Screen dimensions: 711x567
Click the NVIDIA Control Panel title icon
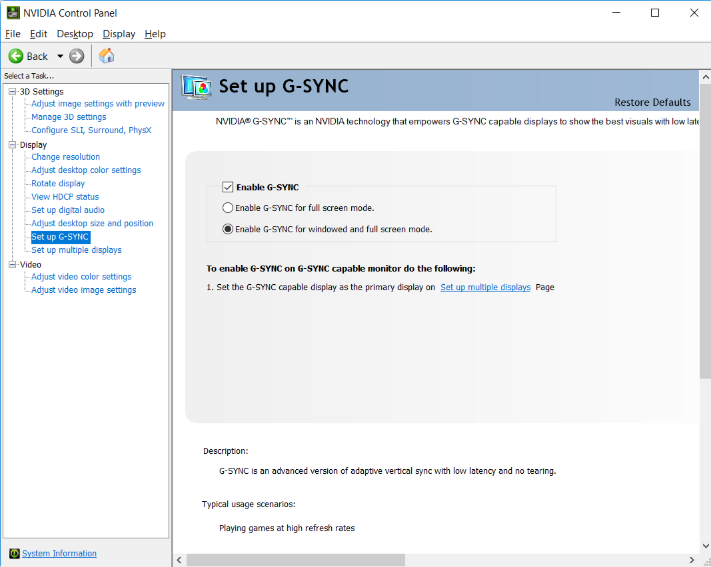coord(13,13)
